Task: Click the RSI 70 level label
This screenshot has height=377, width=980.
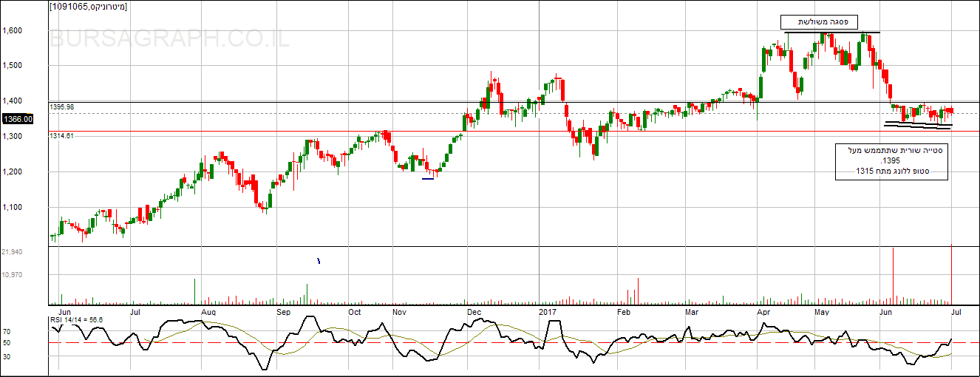Action: [x=6, y=332]
